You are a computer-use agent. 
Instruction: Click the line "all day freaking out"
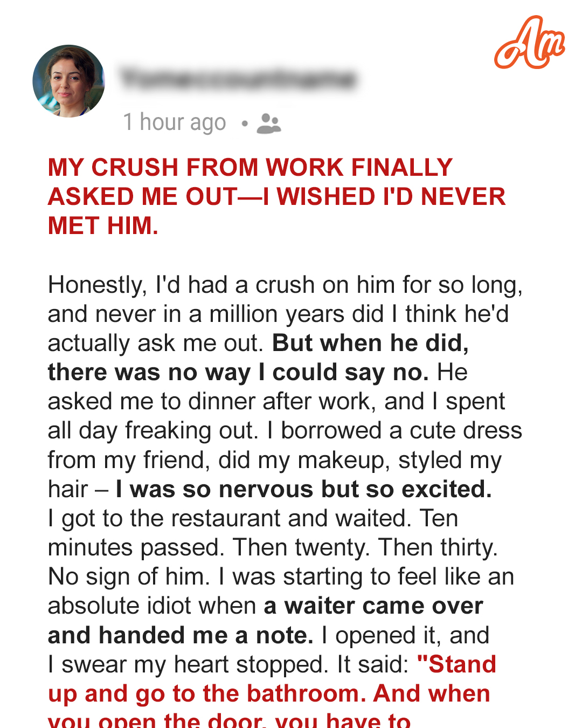150,431
